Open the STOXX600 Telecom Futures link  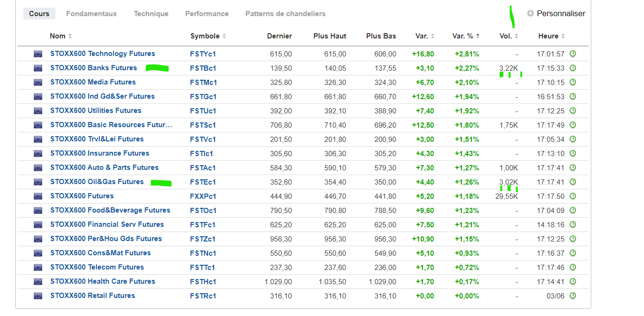tap(97, 267)
